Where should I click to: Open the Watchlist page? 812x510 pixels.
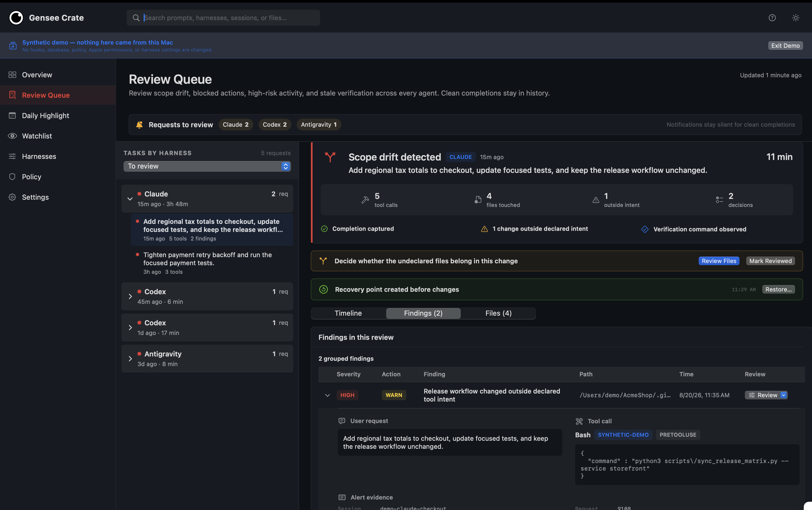(x=58, y=136)
